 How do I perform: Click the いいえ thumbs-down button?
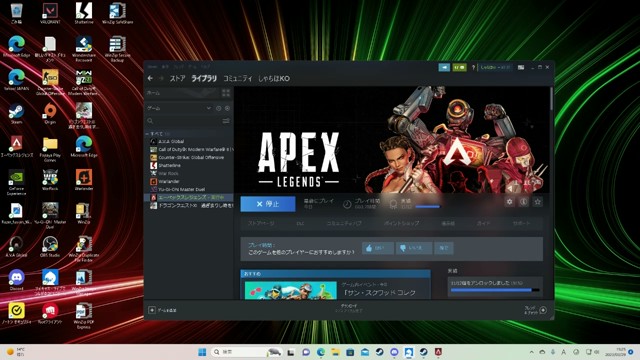pos(413,248)
